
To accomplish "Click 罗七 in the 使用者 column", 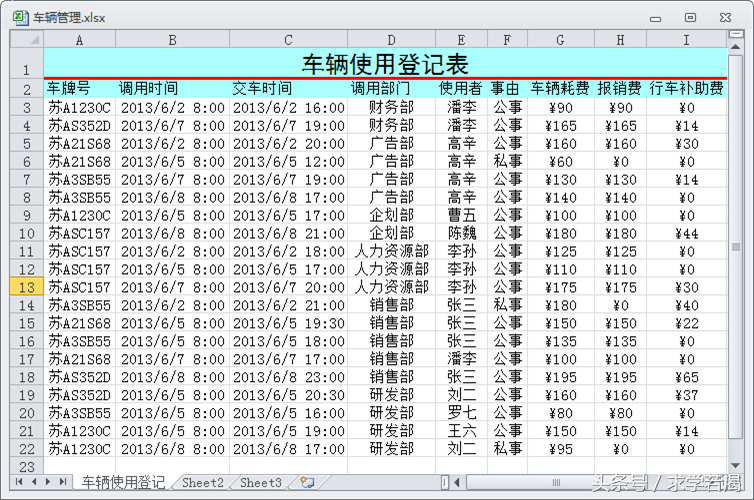I will pyautogui.click(x=461, y=413).
